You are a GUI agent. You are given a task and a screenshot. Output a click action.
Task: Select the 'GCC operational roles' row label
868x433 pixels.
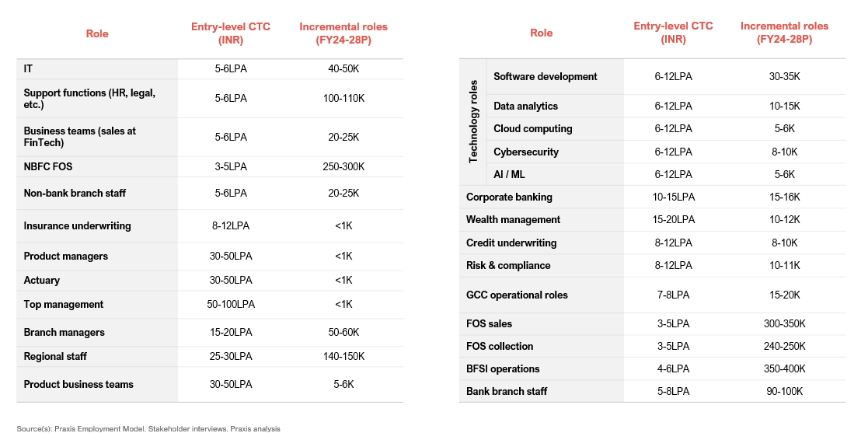click(x=517, y=295)
